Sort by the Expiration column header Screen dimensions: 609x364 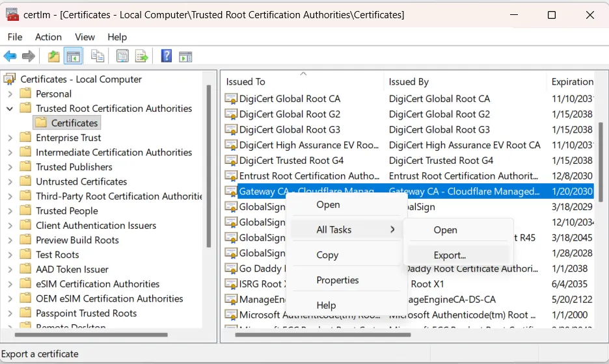tap(570, 81)
